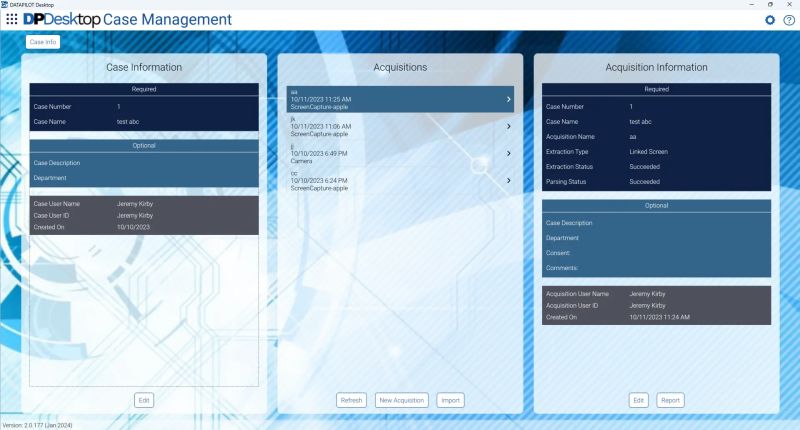
Task: Click Edit under Acquisition Information
Action: (638, 400)
